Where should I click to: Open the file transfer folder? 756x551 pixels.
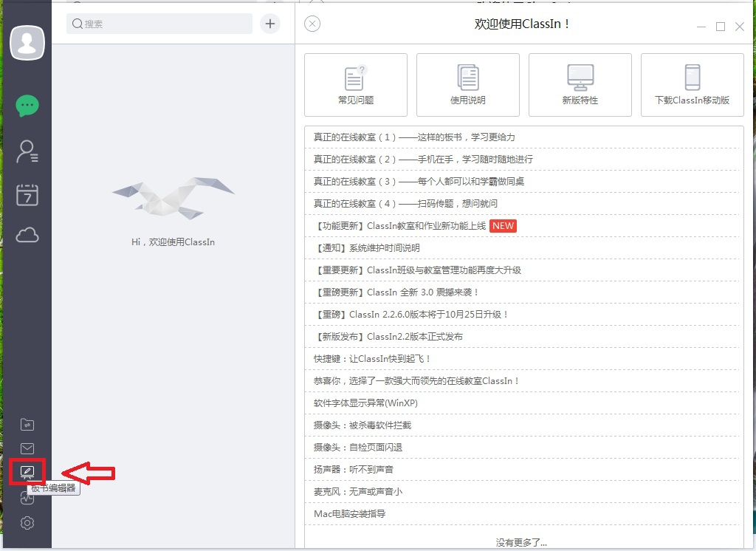point(27,424)
